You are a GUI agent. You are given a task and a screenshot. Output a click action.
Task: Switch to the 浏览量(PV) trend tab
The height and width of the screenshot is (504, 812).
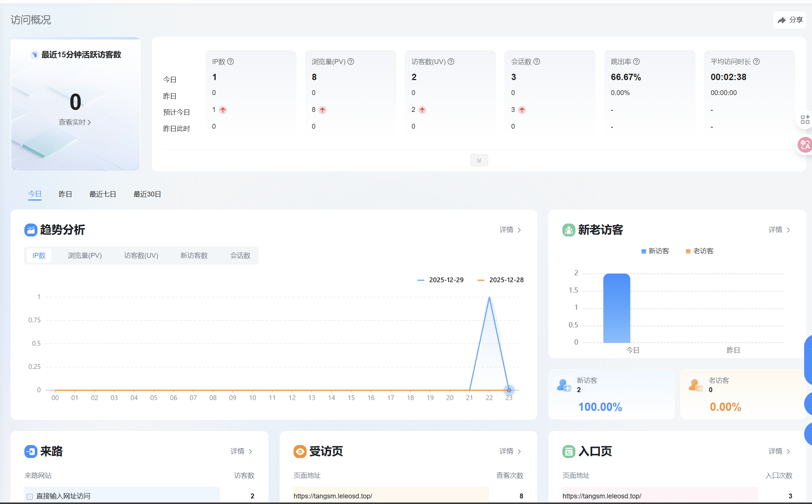[85, 255]
